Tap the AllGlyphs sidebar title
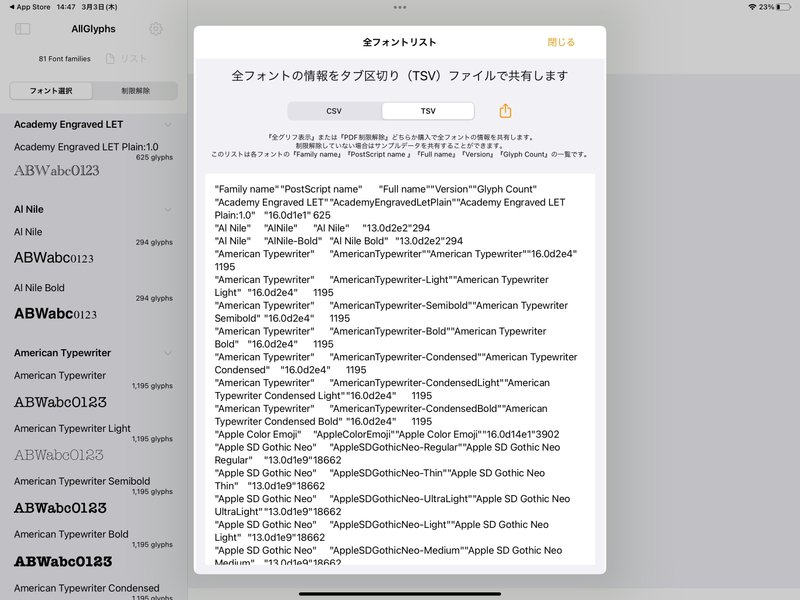 [x=93, y=29]
